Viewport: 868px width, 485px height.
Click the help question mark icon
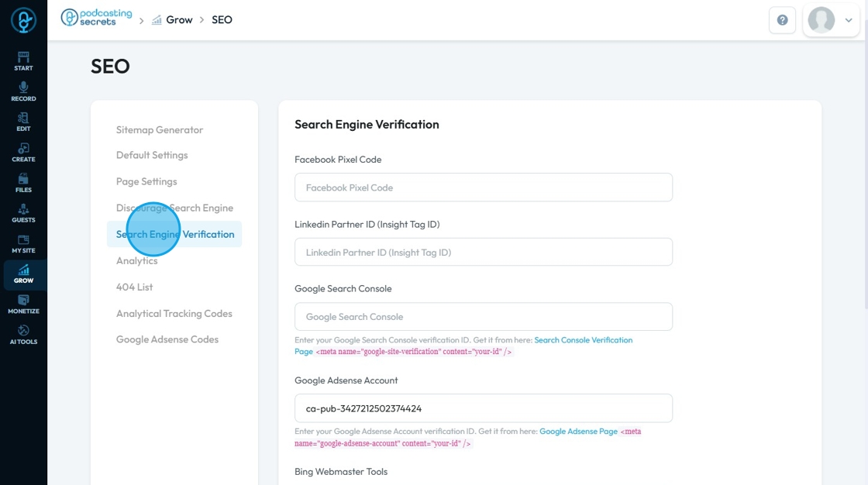click(x=782, y=20)
